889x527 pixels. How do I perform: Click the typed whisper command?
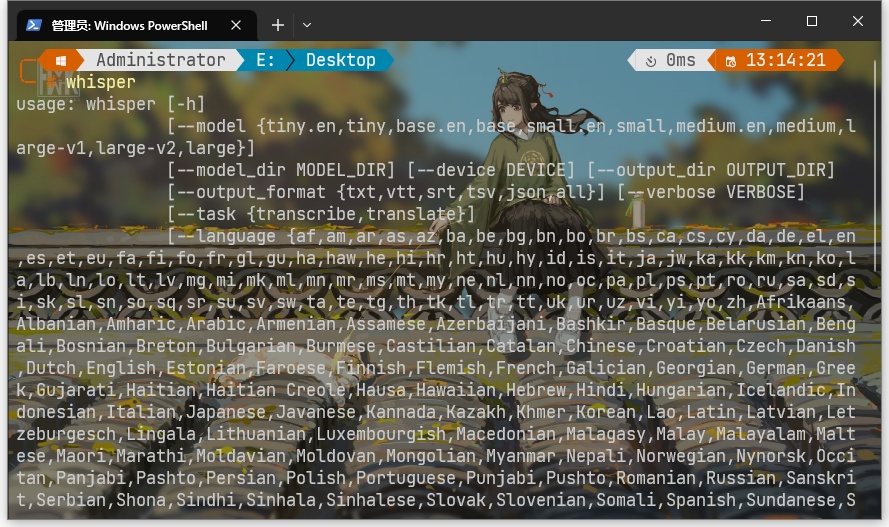100,82
